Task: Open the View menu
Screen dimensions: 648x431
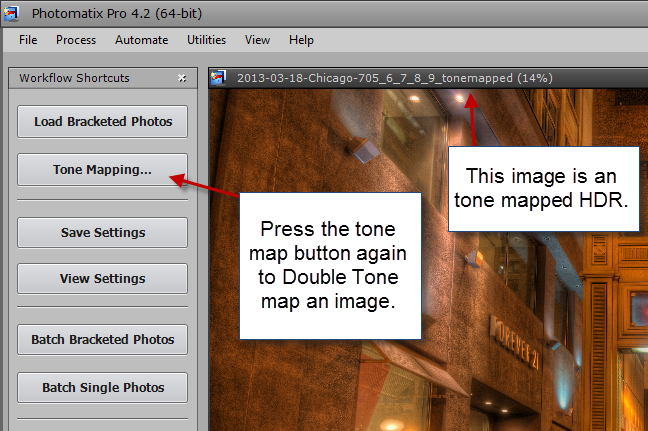Action: [257, 40]
